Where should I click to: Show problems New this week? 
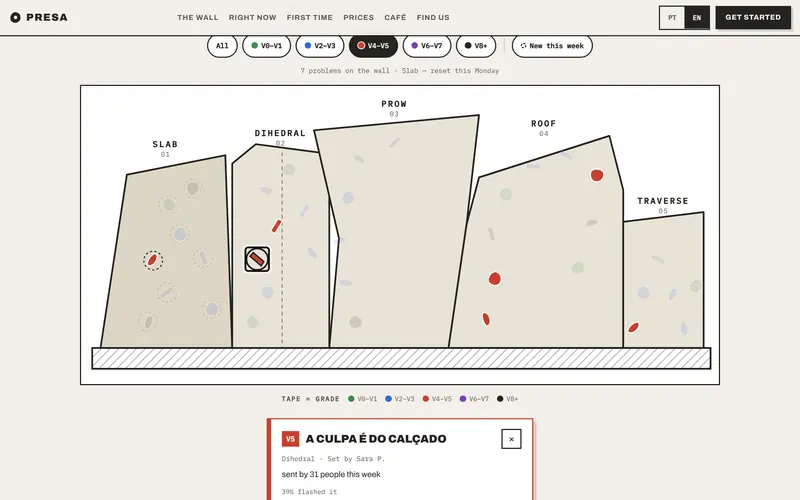coord(552,46)
